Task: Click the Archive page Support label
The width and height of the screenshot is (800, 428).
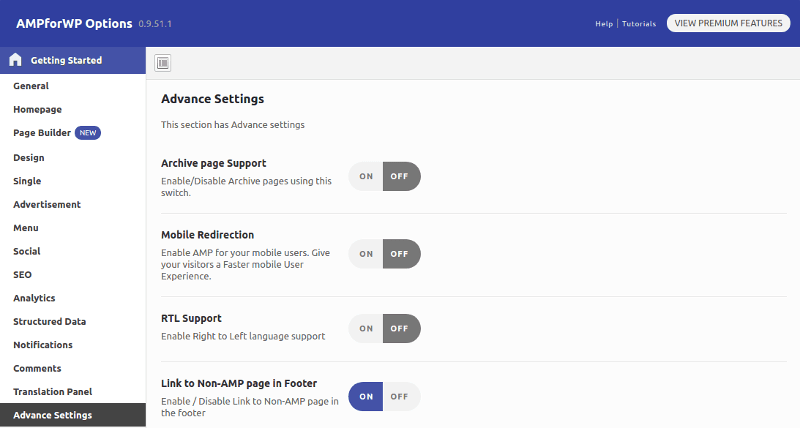Action: point(214,163)
